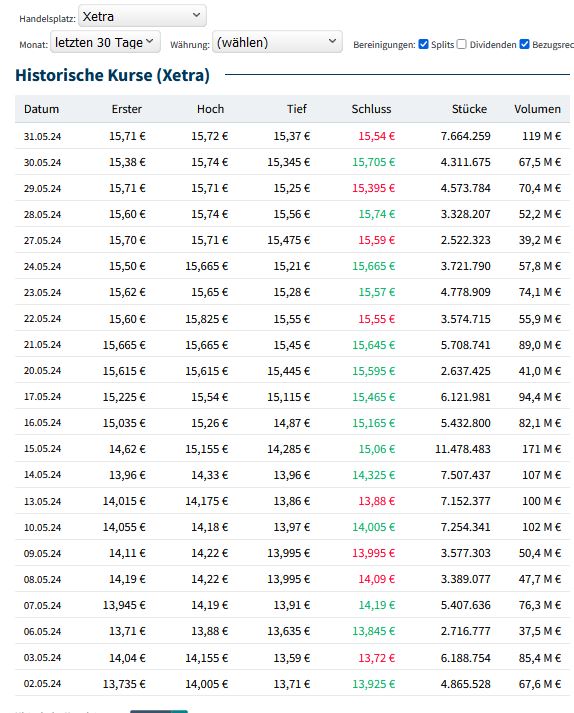This screenshot has height=713, width=574.
Task: Click Tief value 15,345 €
Action: pyautogui.click(x=288, y=162)
